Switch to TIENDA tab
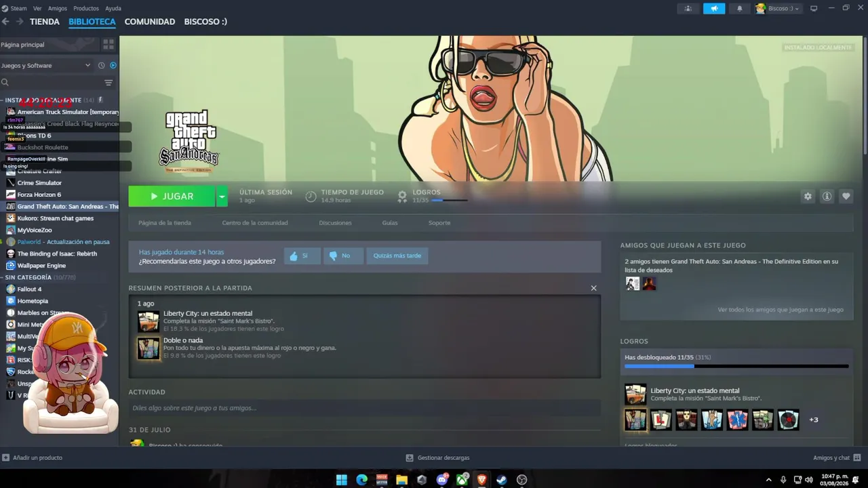 45,22
